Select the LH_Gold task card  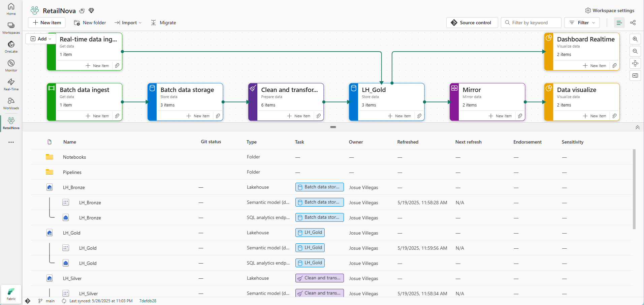[x=387, y=102]
